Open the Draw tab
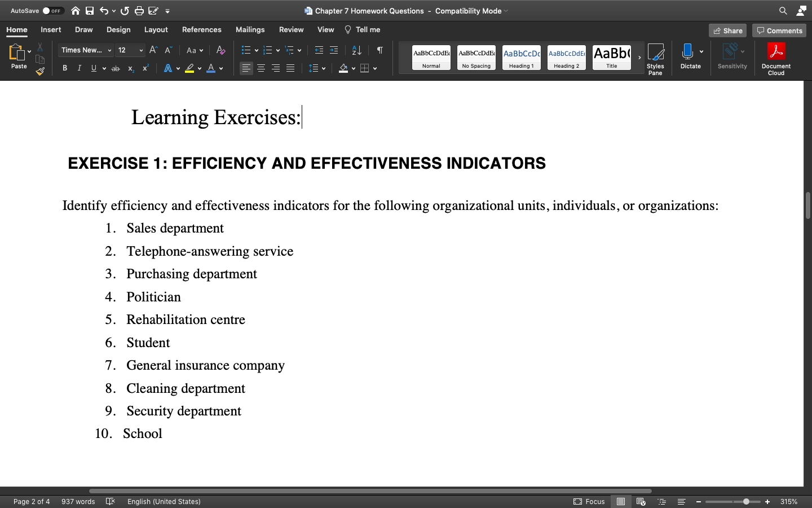Screen dimensions: 812x508 coord(84,29)
